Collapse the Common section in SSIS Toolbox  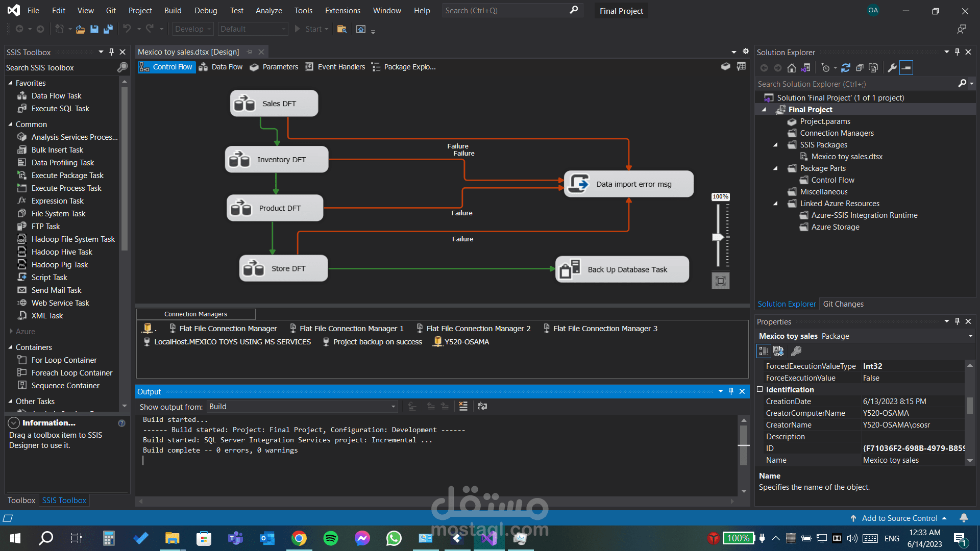[10, 124]
